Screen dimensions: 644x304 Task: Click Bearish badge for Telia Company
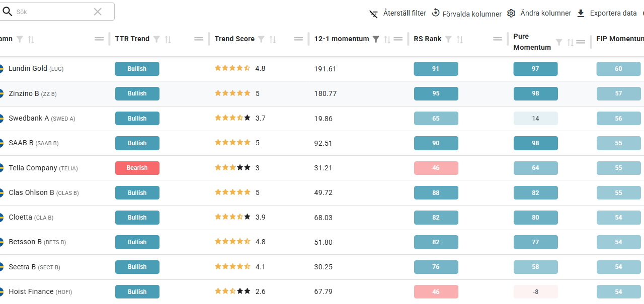pos(137,168)
